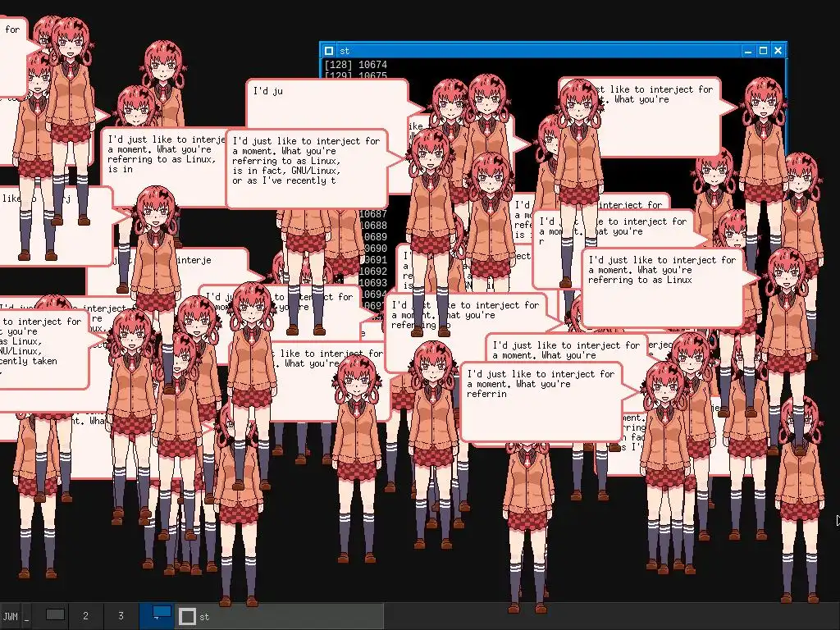
Task: Click terminal line showing 10688
Action: [373, 226]
